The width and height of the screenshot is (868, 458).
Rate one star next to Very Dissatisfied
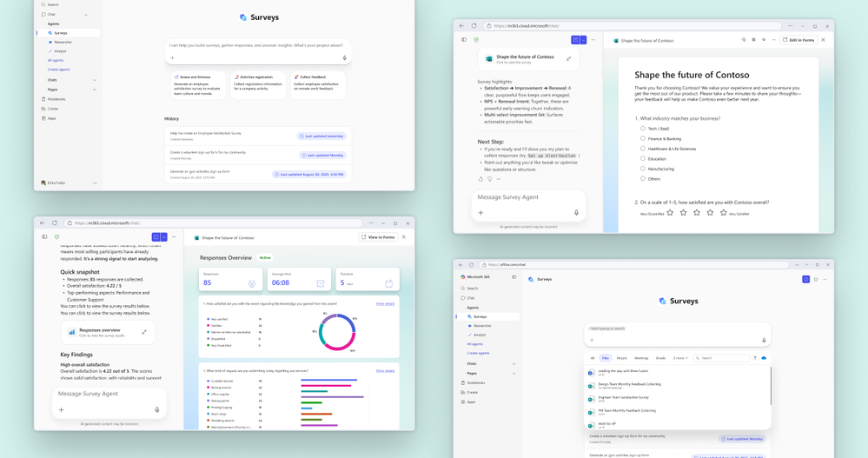(670, 213)
